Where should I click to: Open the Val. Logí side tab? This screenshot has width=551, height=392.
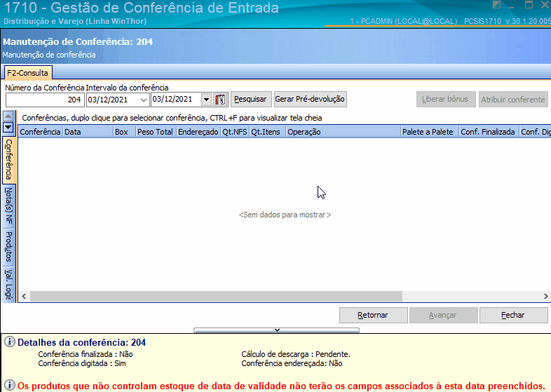coord(9,284)
